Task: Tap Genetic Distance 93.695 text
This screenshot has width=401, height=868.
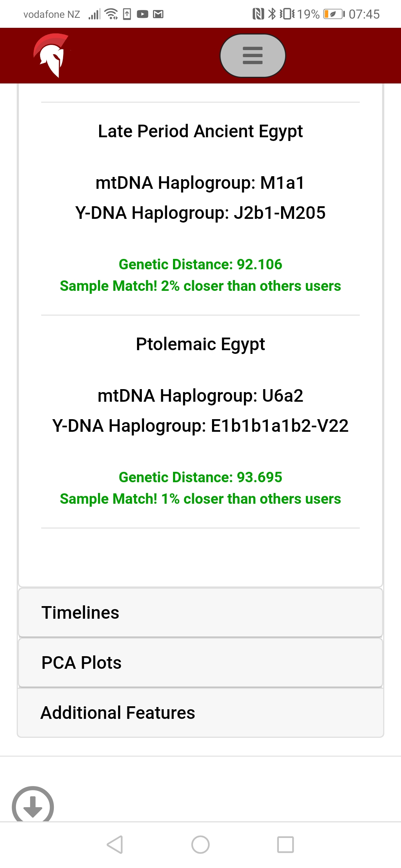Action: (200, 477)
